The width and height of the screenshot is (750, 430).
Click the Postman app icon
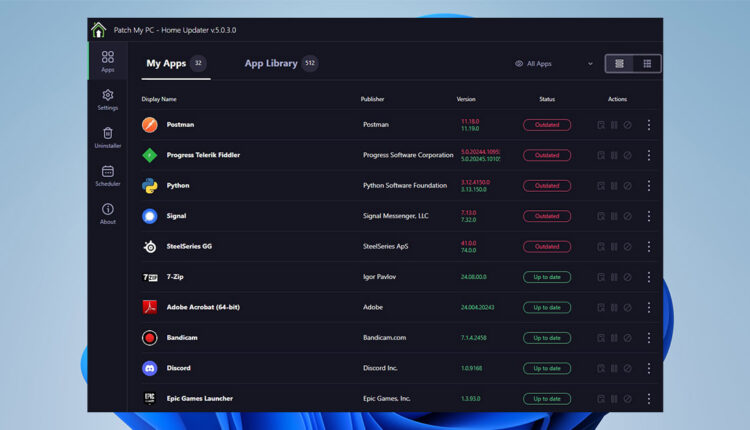[150, 125]
